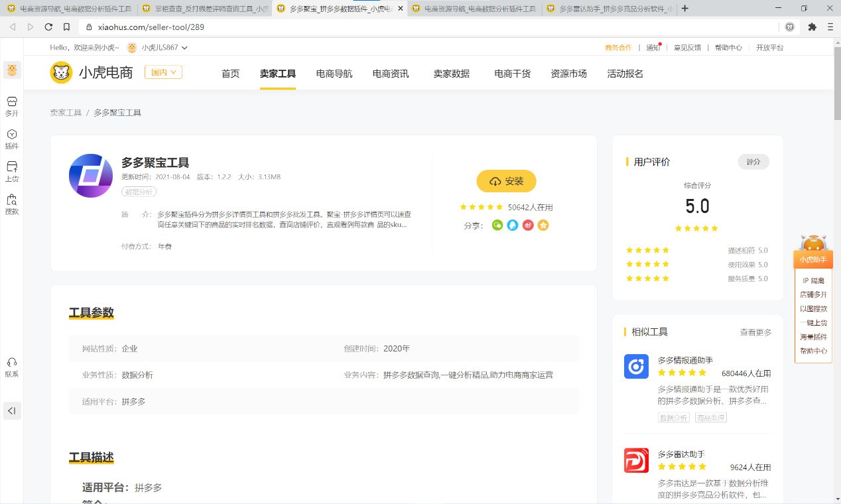Open 电商导航 menu item
The width and height of the screenshot is (841, 504).
[334, 74]
